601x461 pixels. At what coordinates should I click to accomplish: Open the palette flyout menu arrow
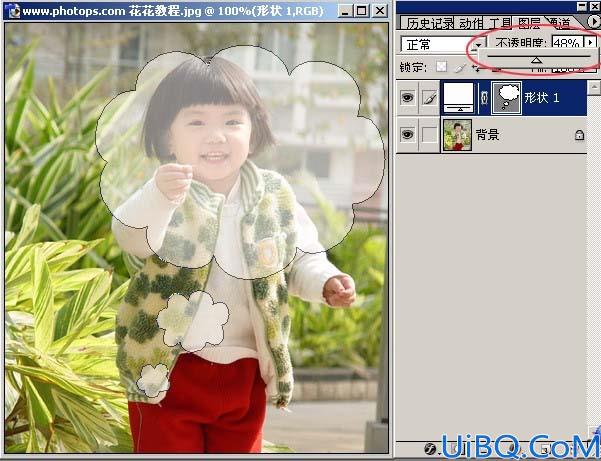tap(594, 22)
